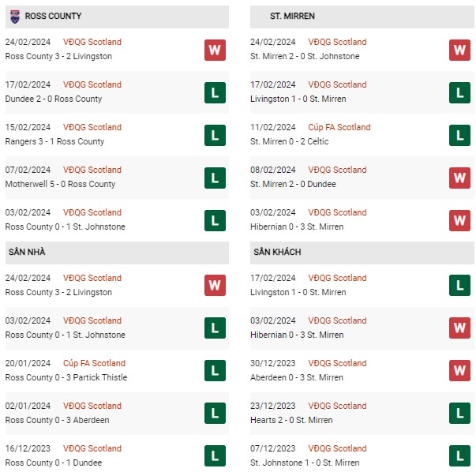476x472 pixels.
Task: Open Ross County 0-1 Dundee match result
Action: [x=54, y=463]
